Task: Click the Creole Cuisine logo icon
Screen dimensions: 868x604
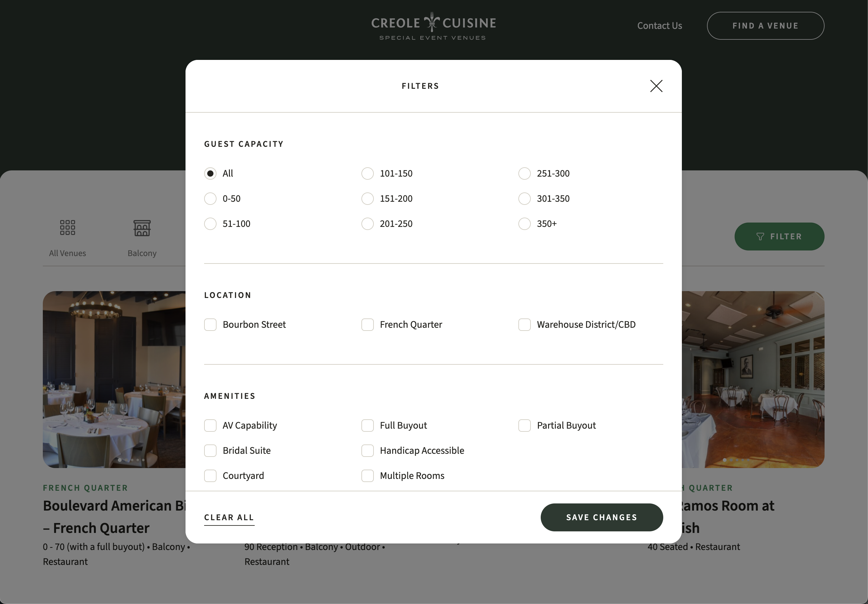Action: (x=433, y=21)
